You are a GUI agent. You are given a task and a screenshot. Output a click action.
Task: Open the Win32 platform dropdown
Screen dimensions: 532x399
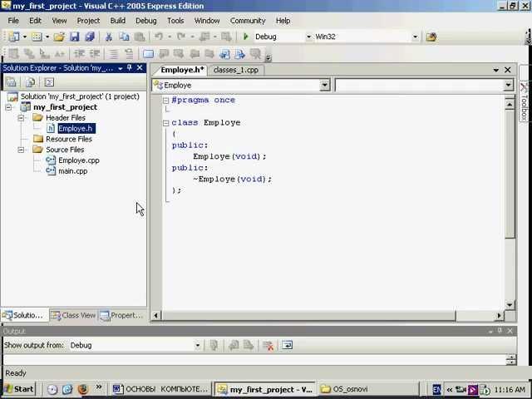(415, 37)
